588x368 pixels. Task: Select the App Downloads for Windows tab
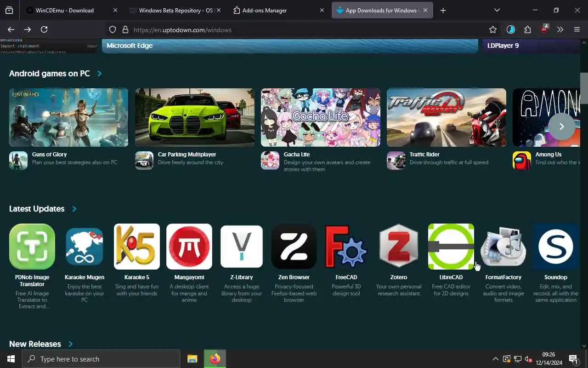tap(382, 10)
